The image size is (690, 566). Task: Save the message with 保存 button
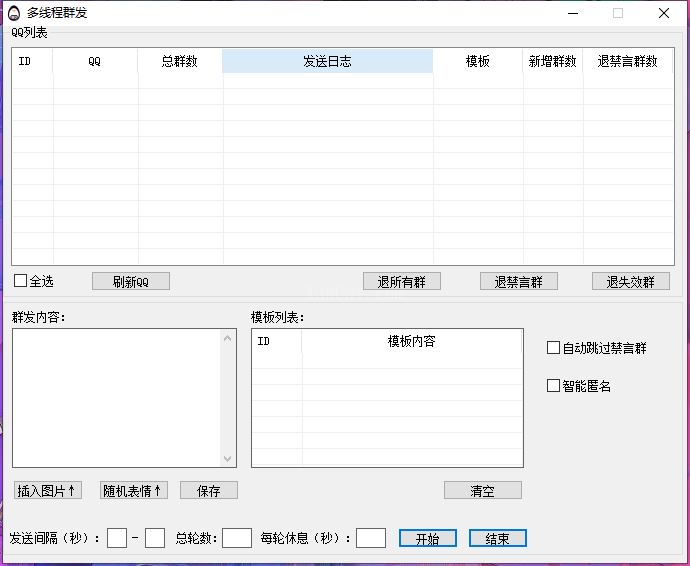tap(208, 491)
